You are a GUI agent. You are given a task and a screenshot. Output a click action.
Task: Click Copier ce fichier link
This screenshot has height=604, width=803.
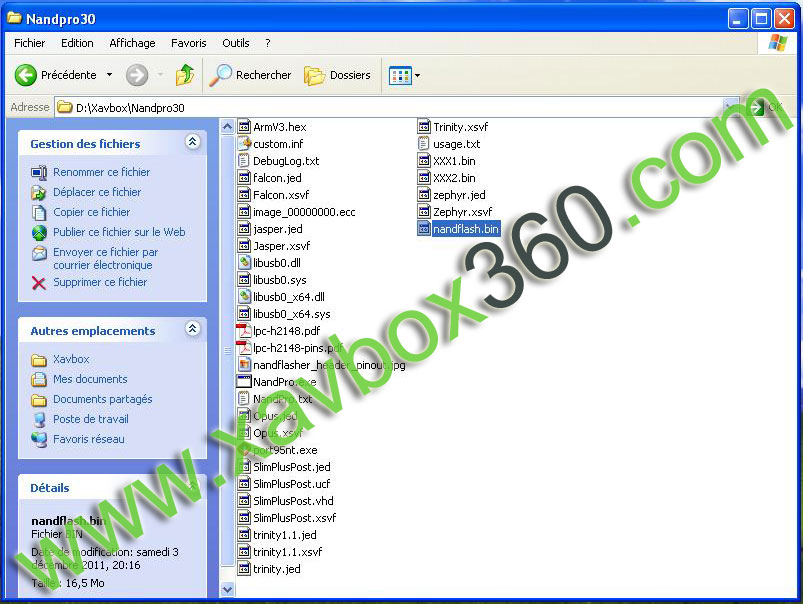tap(92, 212)
